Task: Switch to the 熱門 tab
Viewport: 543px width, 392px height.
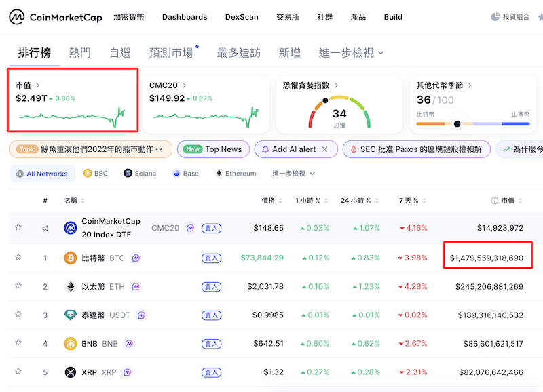Action: [79, 53]
